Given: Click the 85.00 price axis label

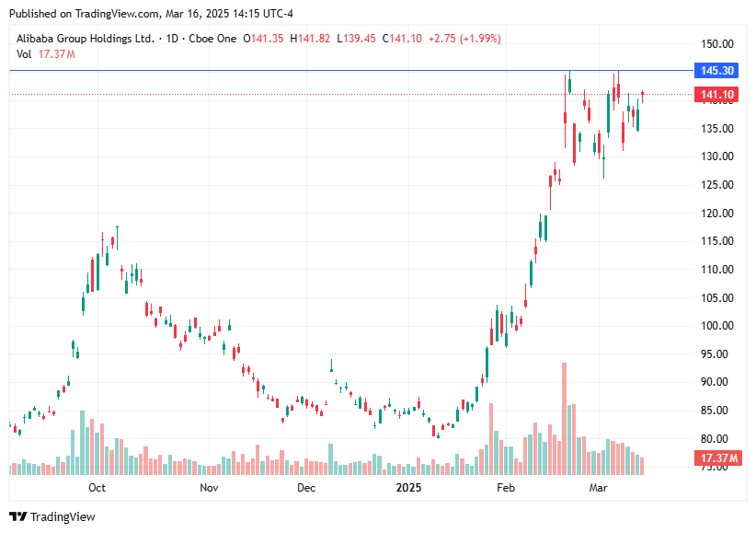Looking at the screenshot, I should (714, 411).
